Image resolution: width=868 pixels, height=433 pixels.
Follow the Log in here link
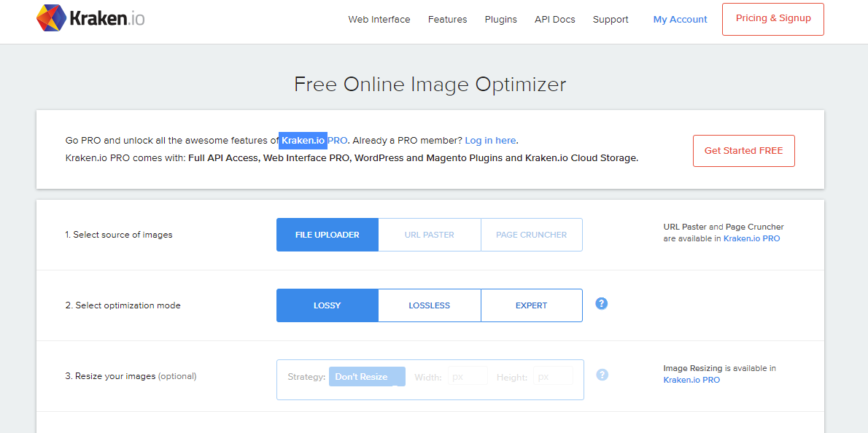point(490,140)
